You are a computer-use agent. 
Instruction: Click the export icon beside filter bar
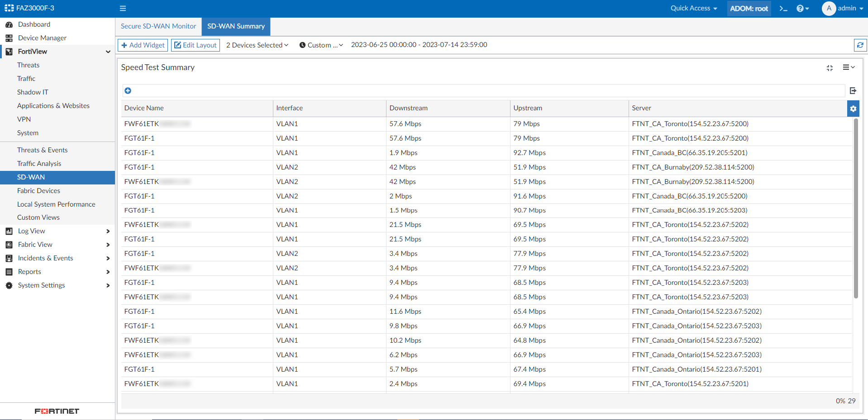click(x=853, y=91)
